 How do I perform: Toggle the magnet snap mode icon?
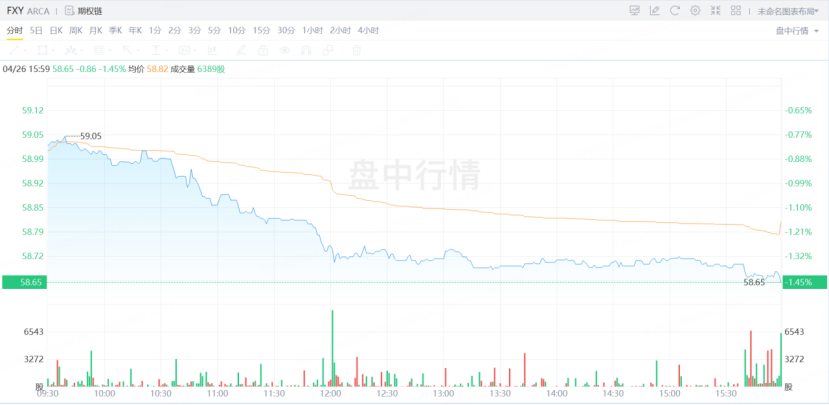click(306, 50)
